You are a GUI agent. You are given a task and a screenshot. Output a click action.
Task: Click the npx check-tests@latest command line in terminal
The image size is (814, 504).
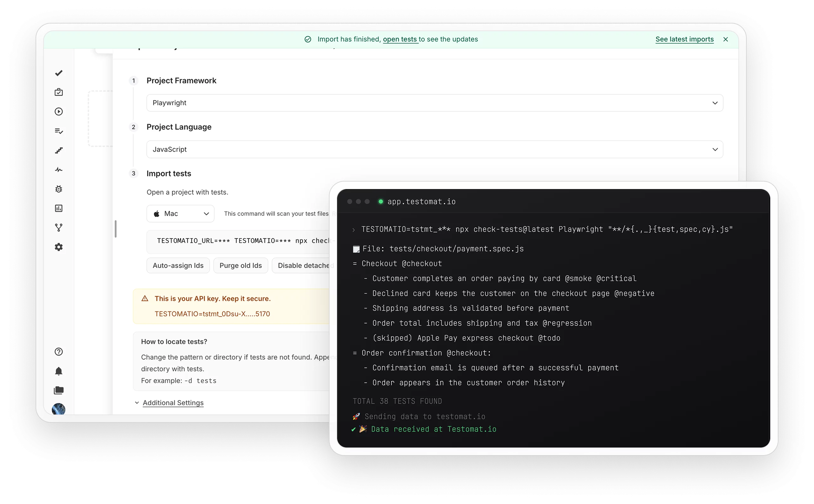click(547, 229)
